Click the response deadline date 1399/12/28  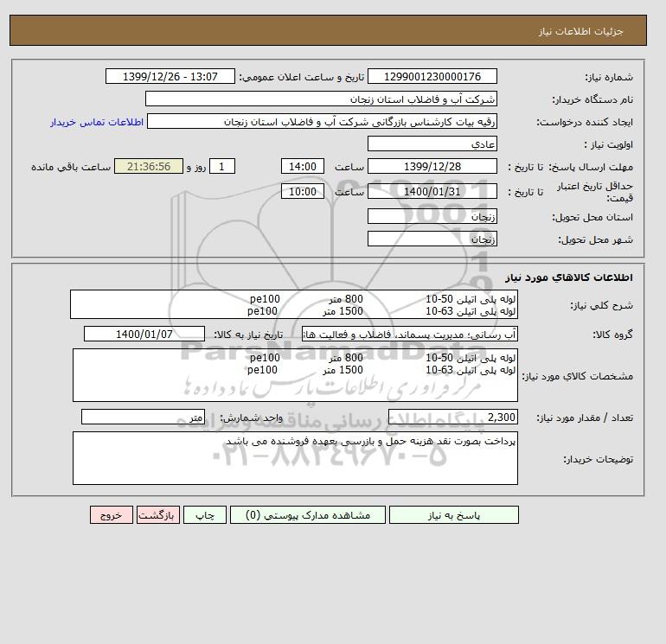(432, 167)
